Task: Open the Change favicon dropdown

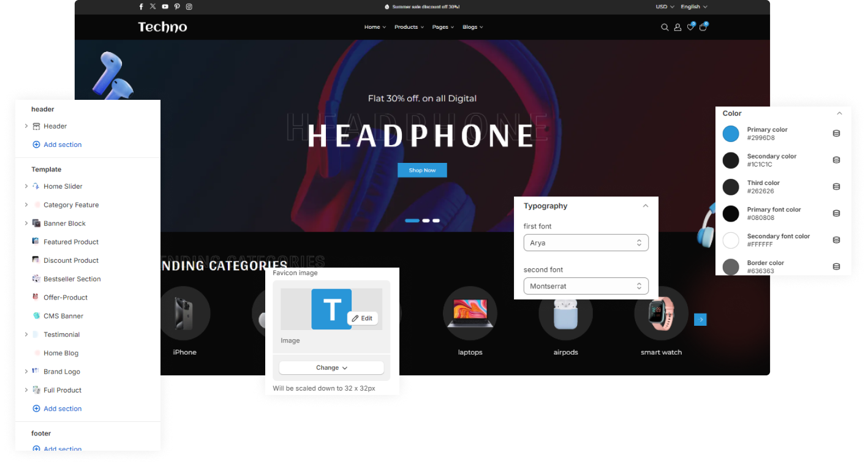Action: (x=331, y=367)
